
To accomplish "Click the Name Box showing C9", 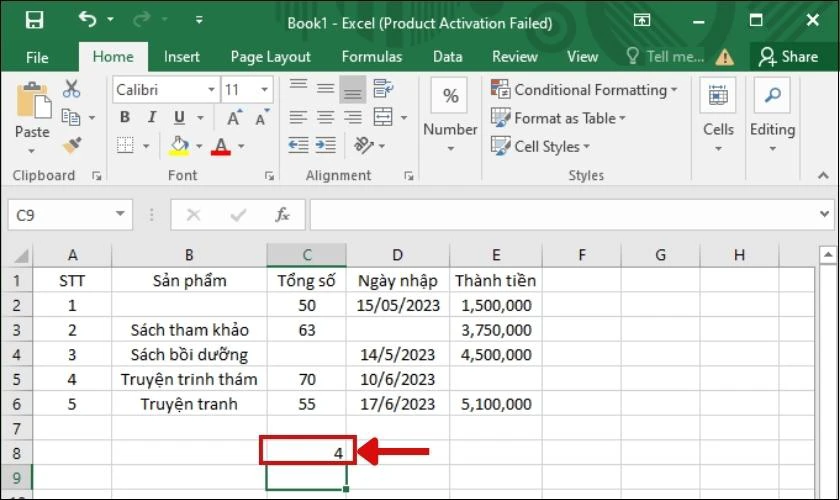I will click(x=60, y=215).
